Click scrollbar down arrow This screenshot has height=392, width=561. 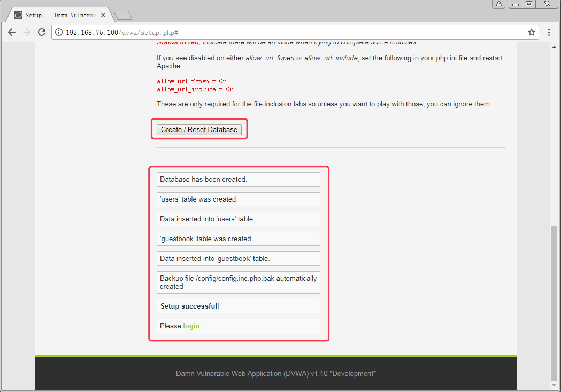[554, 385]
